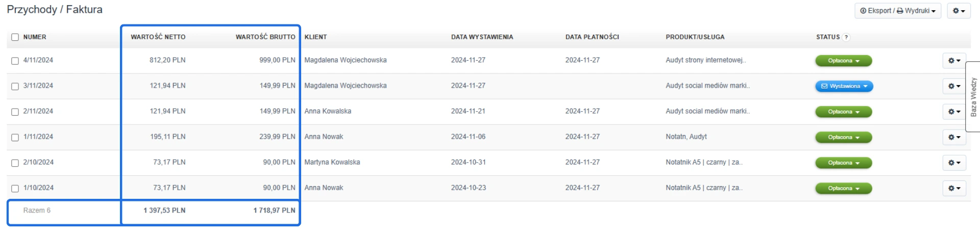Open gear menu for invoice 1/10/2024
Screen dimensions: 980x233
(954, 188)
